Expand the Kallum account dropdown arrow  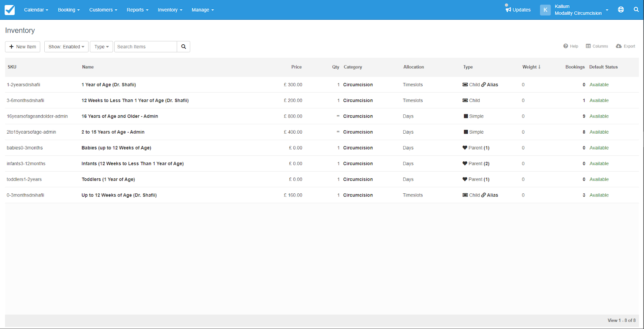(x=607, y=10)
